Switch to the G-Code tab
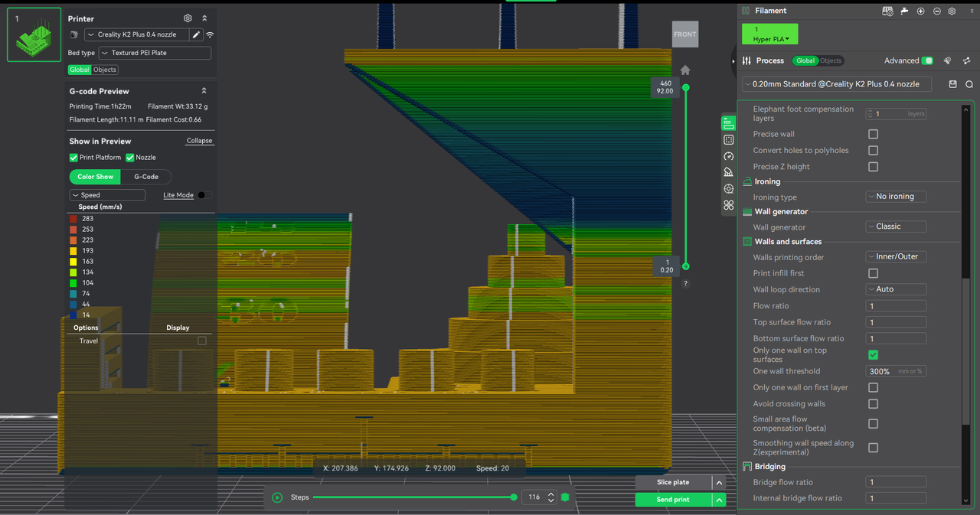 tap(146, 177)
